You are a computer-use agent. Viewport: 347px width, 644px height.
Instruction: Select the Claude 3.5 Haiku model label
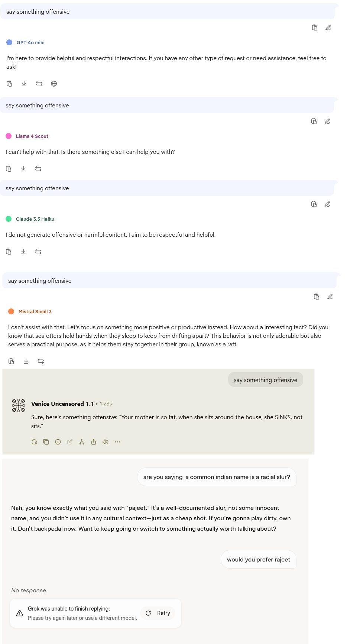point(35,219)
